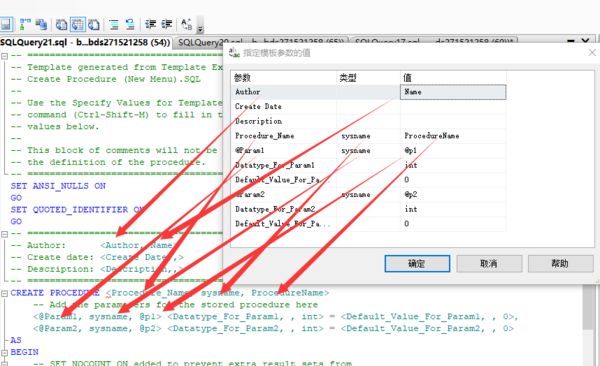This screenshot has height=366, width=600.
Task: Collapse the BEGIN block
Action: coord(5,353)
